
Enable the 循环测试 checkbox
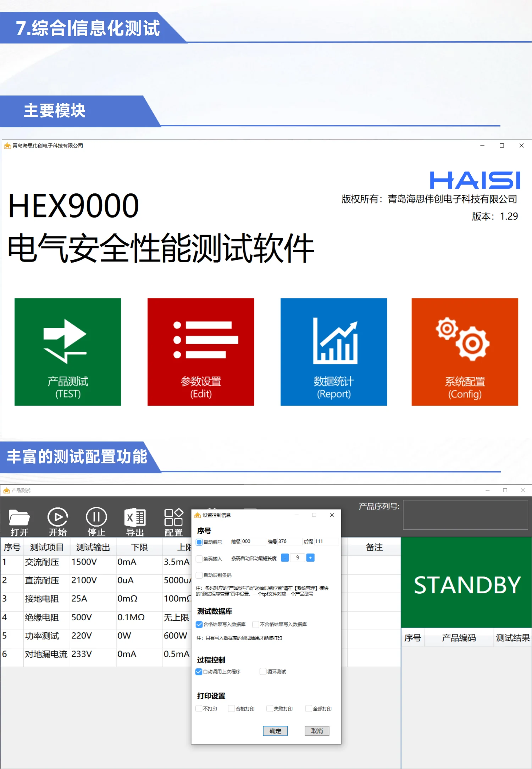click(263, 671)
